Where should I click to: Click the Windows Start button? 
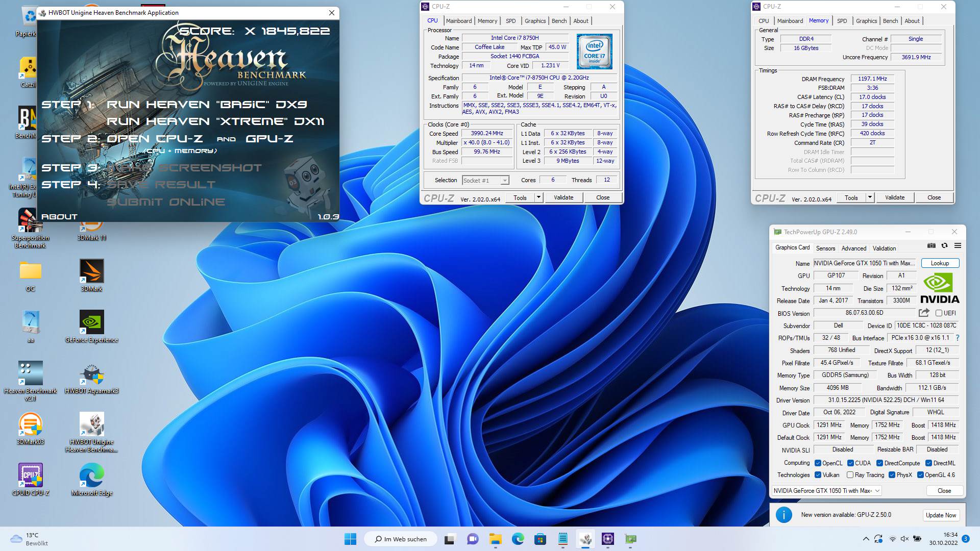click(x=350, y=539)
